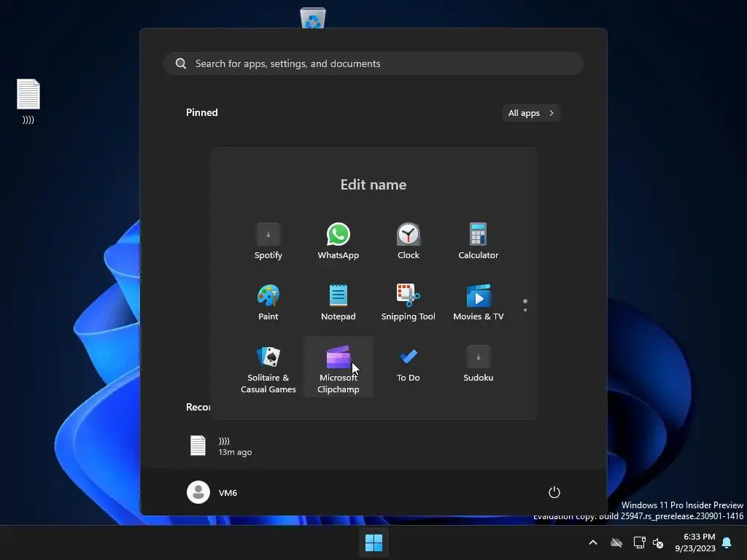Launch Paint
The width and height of the screenshot is (747, 560).
pos(268,303)
